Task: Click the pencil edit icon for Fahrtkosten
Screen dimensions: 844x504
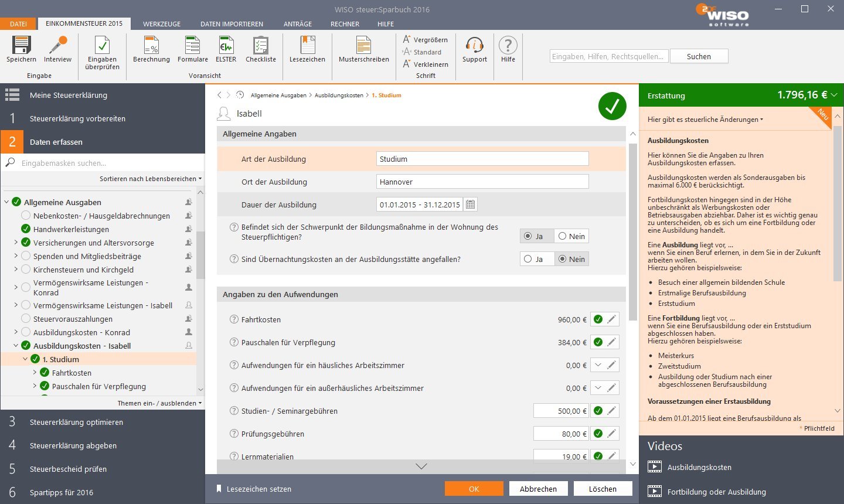Action: click(x=611, y=319)
